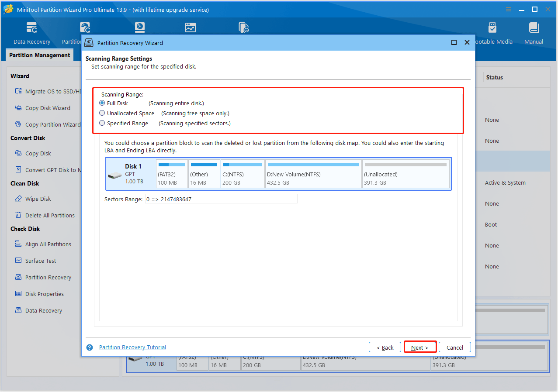
Task: Select Copy Disk under Convert Disk
Action: click(33, 153)
